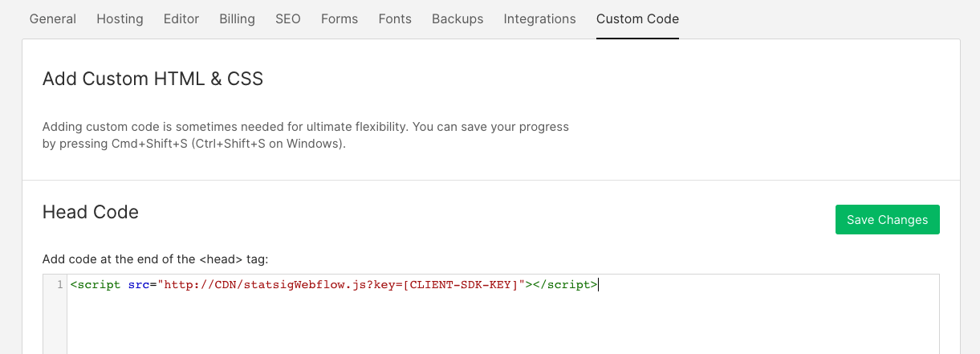Go to the Integrations tab
980x354 pixels.
pos(539,18)
